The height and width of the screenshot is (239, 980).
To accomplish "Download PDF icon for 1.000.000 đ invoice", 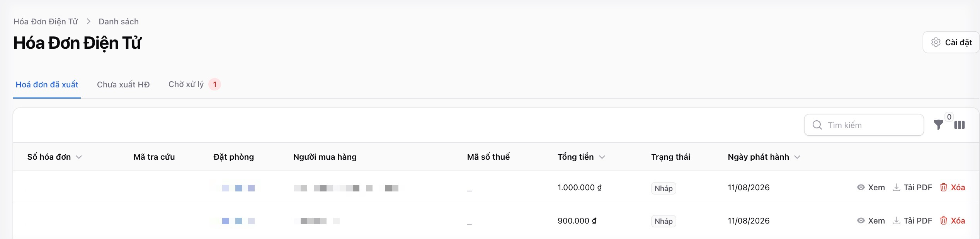I will 896,188.
